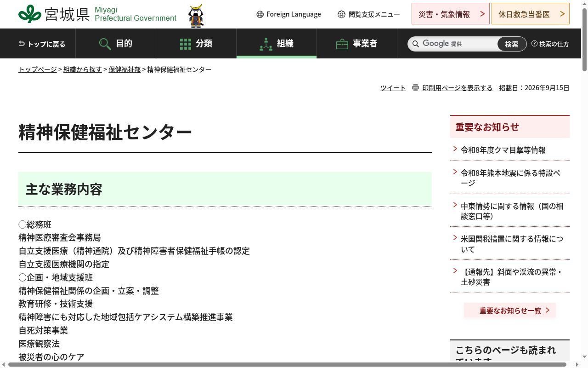The width and height of the screenshot is (588, 368).
Task: Click the text 医療観察法
Action: [39, 344]
